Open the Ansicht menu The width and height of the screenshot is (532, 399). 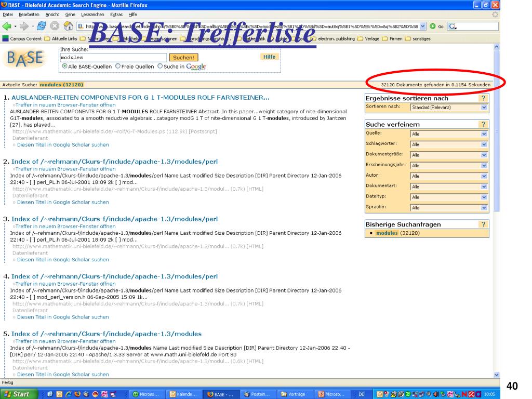coord(52,15)
